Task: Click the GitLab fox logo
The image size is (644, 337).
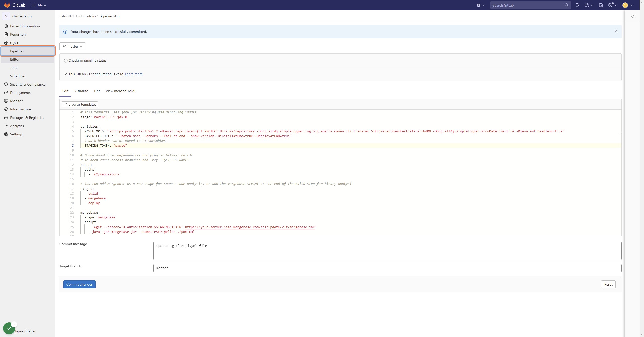Action: click(7, 5)
